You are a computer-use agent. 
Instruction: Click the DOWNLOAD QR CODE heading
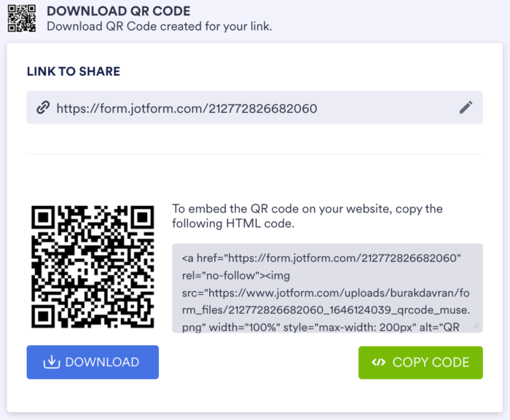coord(119,12)
